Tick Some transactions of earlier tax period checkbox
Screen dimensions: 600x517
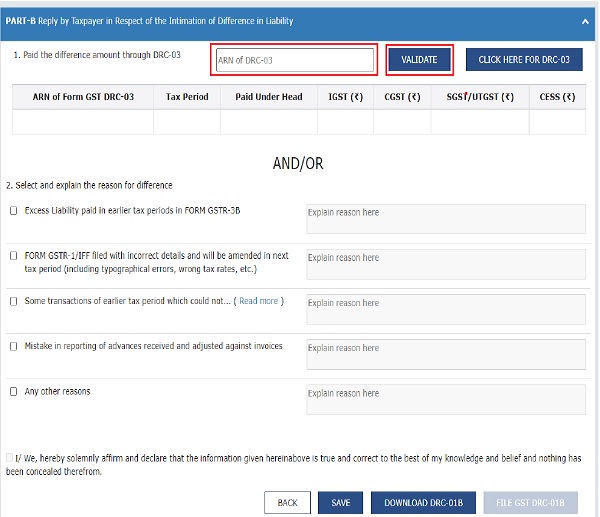click(x=13, y=301)
